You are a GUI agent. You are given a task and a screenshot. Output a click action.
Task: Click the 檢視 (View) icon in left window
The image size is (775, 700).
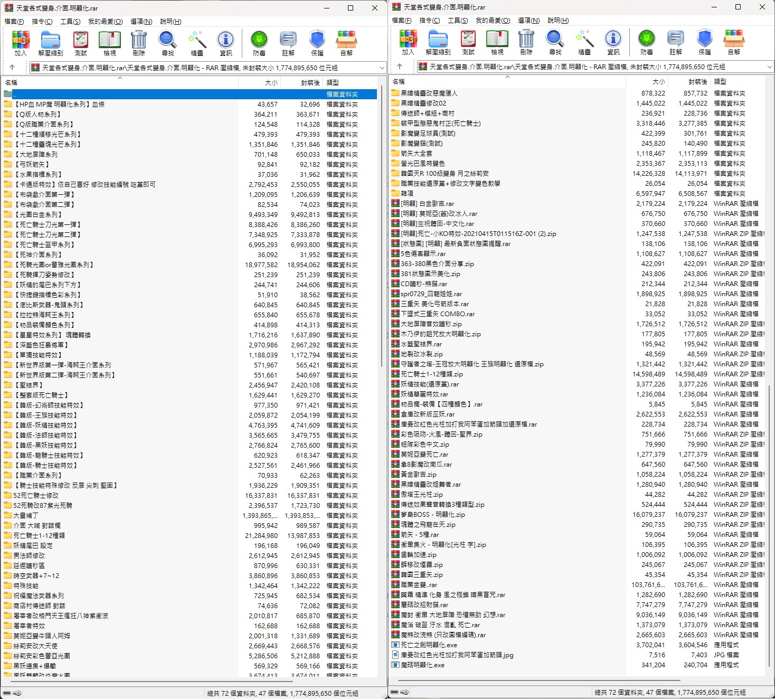(x=110, y=43)
